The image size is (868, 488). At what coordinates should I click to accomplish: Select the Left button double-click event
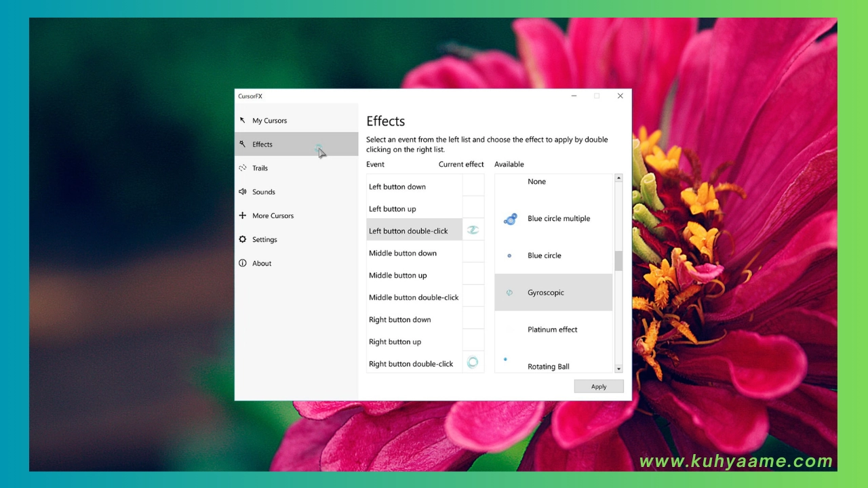[414, 230]
